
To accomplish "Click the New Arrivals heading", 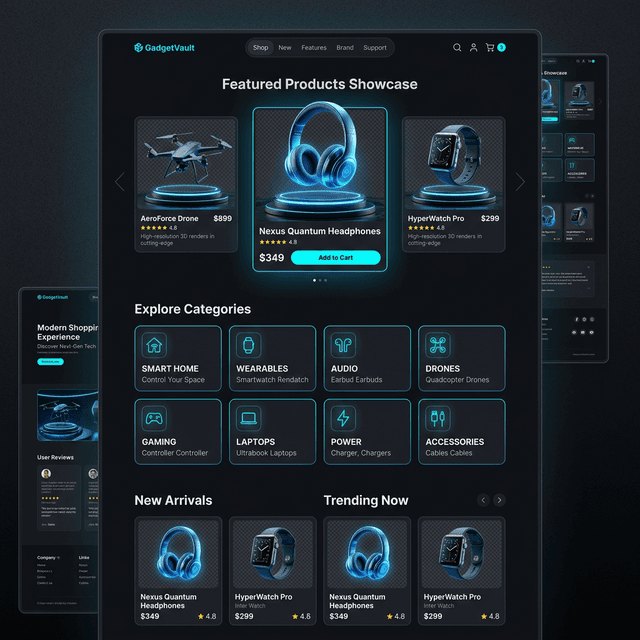I will (173, 500).
